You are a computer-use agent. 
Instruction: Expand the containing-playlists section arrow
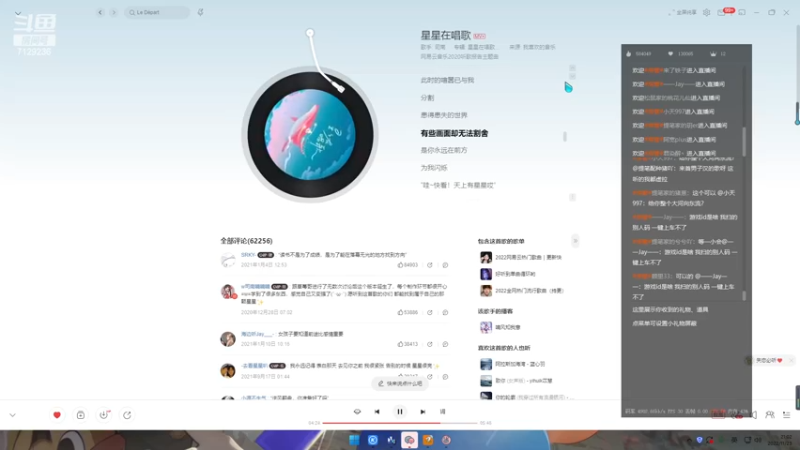coord(575,241)
